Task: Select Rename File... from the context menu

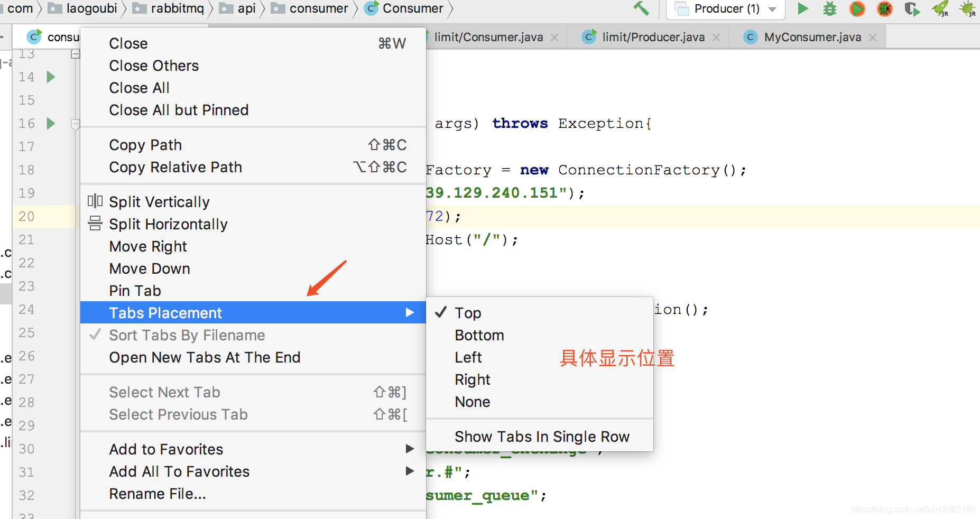Action: tap(253, 494)
